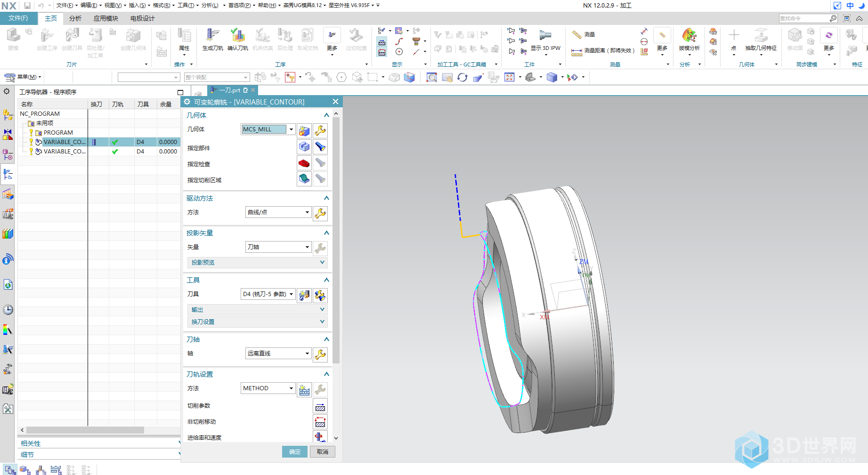Click the Point (点) tool in the geometry group
This screenshot has height=475, width=868.
(733, 36)
